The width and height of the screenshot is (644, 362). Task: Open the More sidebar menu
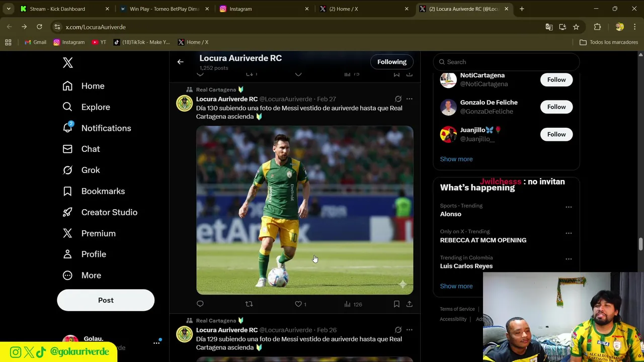click(82, 276)
